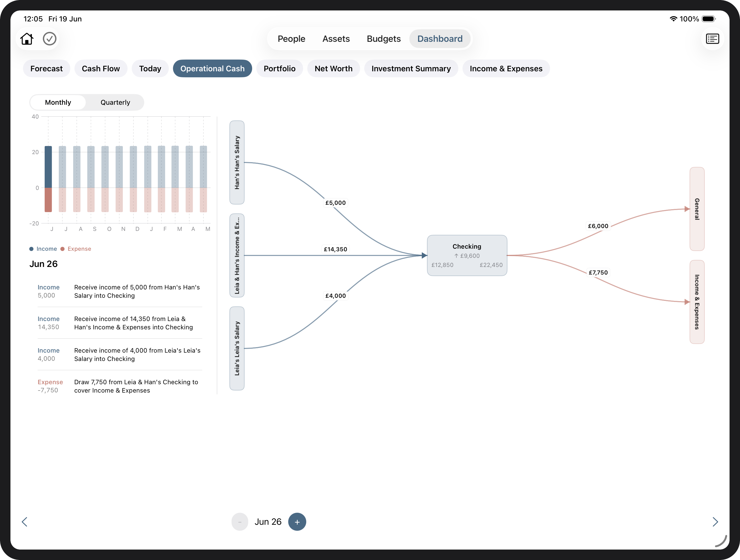Go to previous page chevron
This screenshot has height=560, width=740.
pyautogui.click(x=24, y=522)
